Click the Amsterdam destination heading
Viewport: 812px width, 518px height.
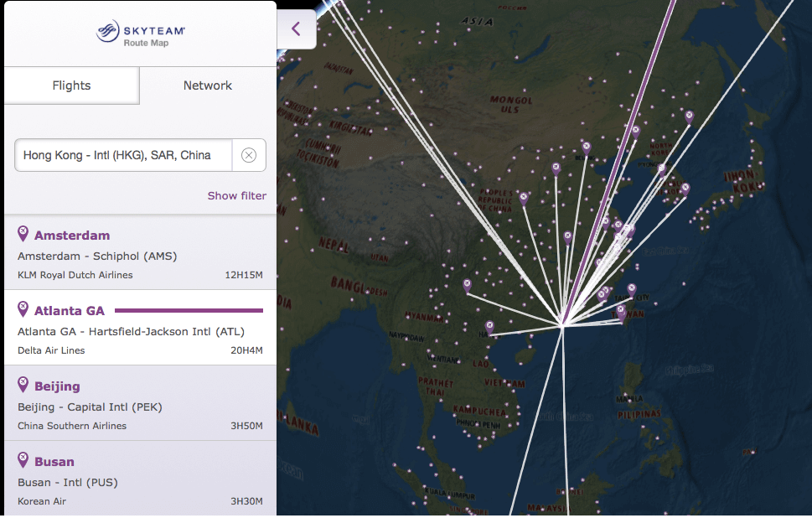pos(72,236)
